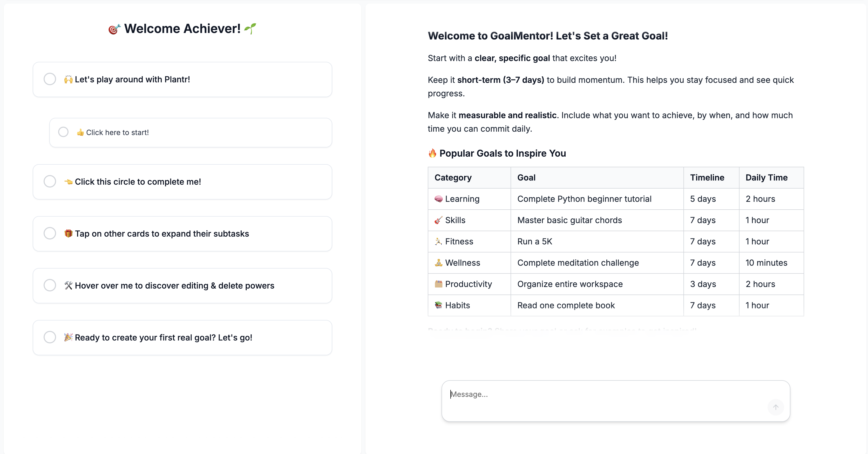
Task: Click the runner icon in Fitness row
Action: [x=438, y=241]
